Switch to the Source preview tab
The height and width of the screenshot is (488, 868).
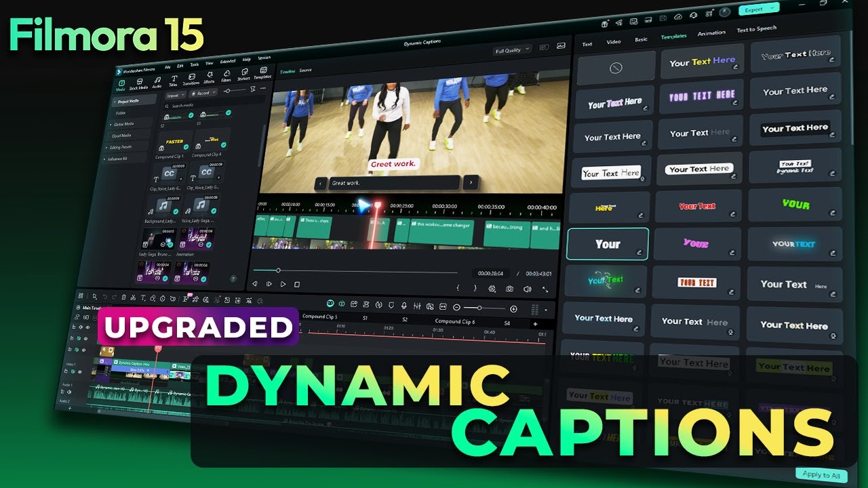tap(306, 70)
